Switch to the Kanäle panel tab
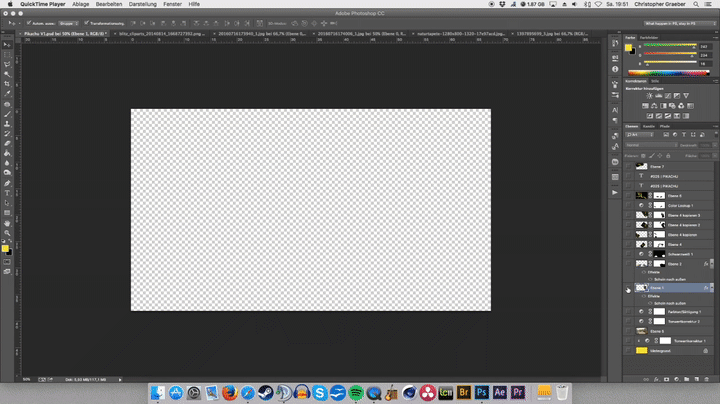The image size is (720, 404). pos(648,126)
